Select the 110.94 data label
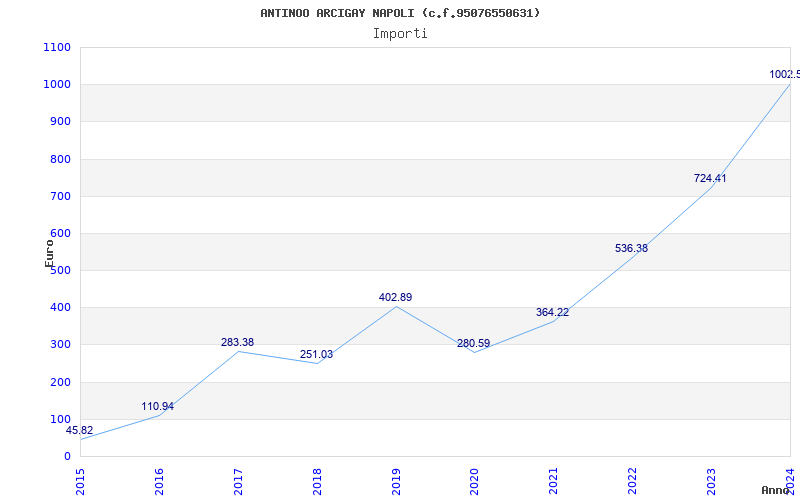Image resolution: width=800 pixels, height=500 pixels. tap(158, 407)
